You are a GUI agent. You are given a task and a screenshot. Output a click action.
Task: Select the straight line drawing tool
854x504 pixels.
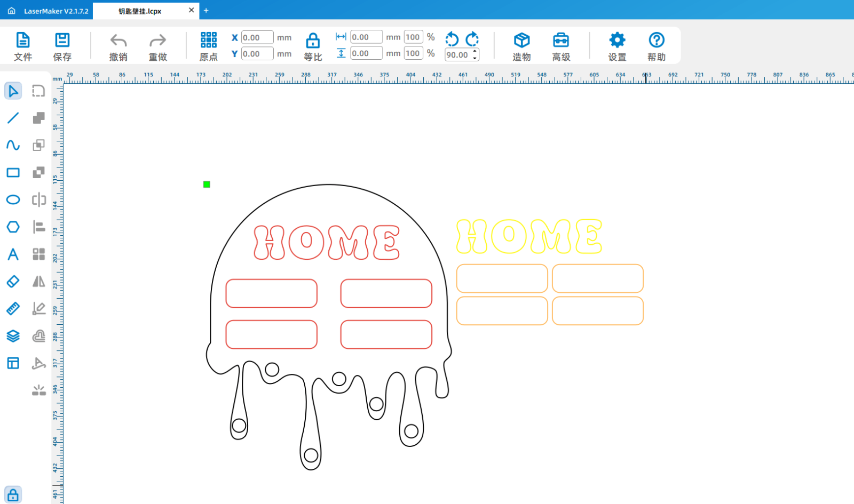tap(13, 118)
